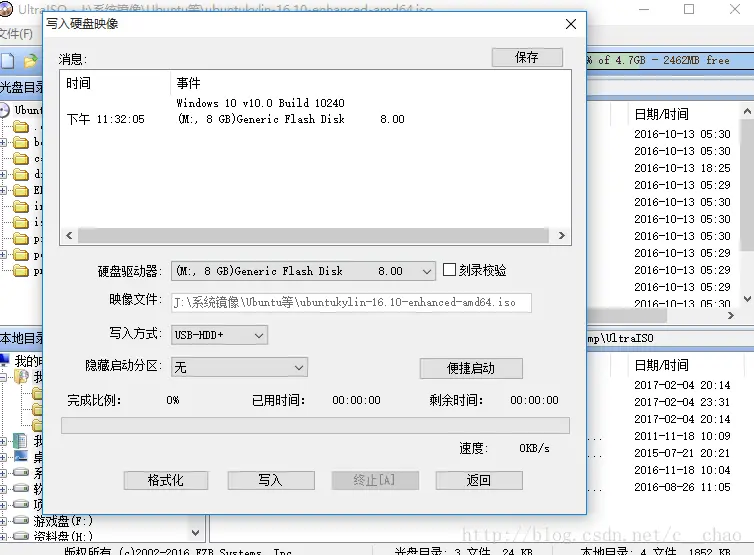The height and width of the screenshot is (555, 754).
Task: Open 文件(F) menu in UltraISO window
Action: click(16, 34)
